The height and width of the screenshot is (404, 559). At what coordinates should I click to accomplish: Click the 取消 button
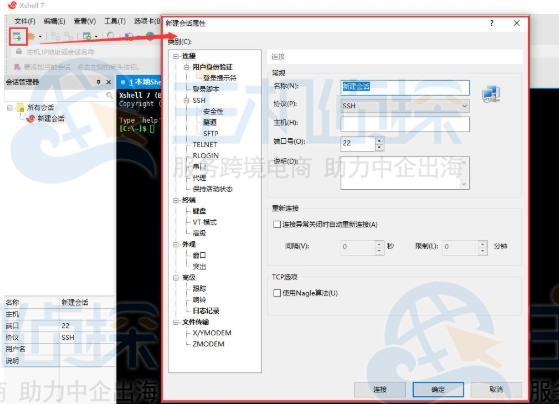[496, 389]
